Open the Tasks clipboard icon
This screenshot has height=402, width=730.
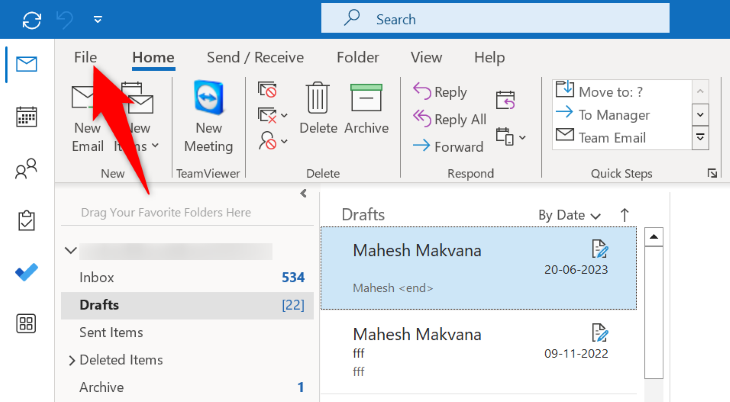[x=27, y=221]
